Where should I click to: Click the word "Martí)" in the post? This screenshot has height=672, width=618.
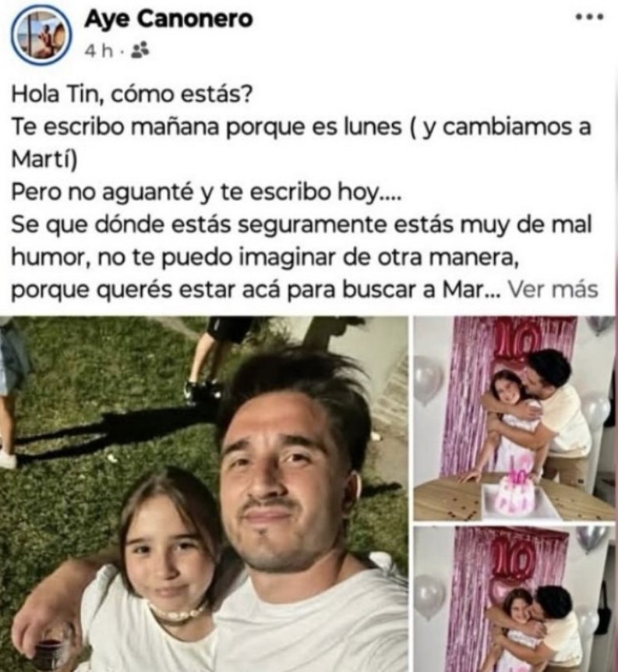44,160
